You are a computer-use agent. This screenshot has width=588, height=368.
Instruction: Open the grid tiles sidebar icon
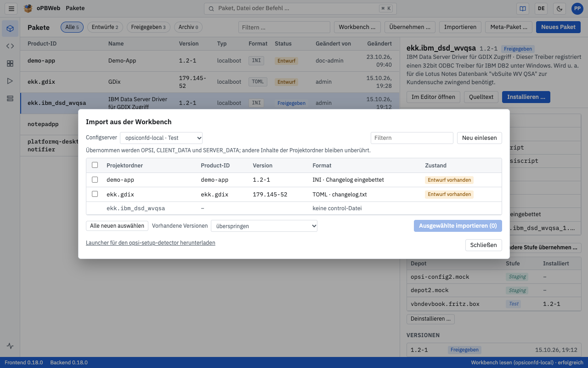tap(10, 63)
